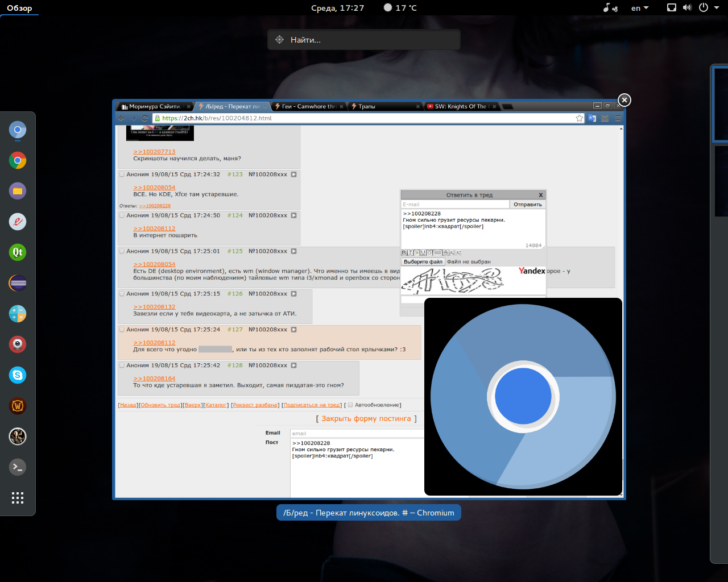The width and height of the screenshot is (728, 582).
Task: Click the Обновить тред link
Action: click(160, 405)
